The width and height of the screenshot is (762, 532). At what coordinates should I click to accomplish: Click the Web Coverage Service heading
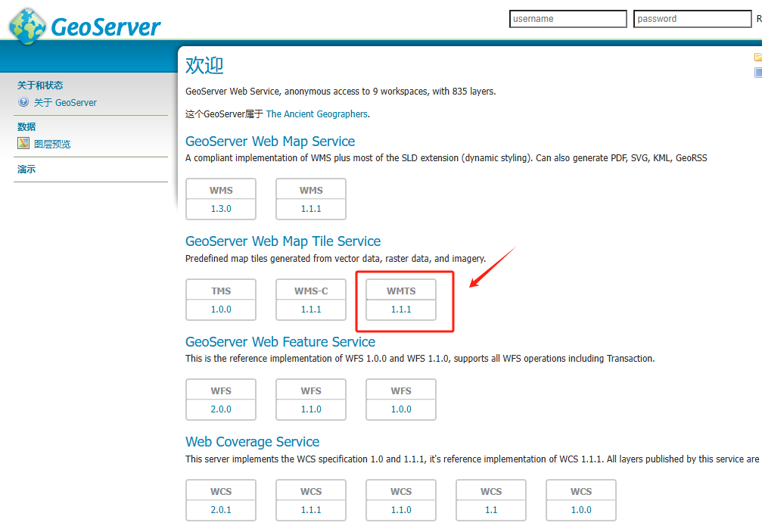click(252, 442)
